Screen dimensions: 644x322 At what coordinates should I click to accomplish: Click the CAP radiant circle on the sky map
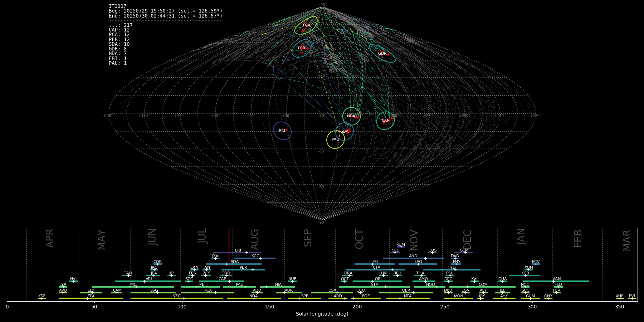coord(385,121)
